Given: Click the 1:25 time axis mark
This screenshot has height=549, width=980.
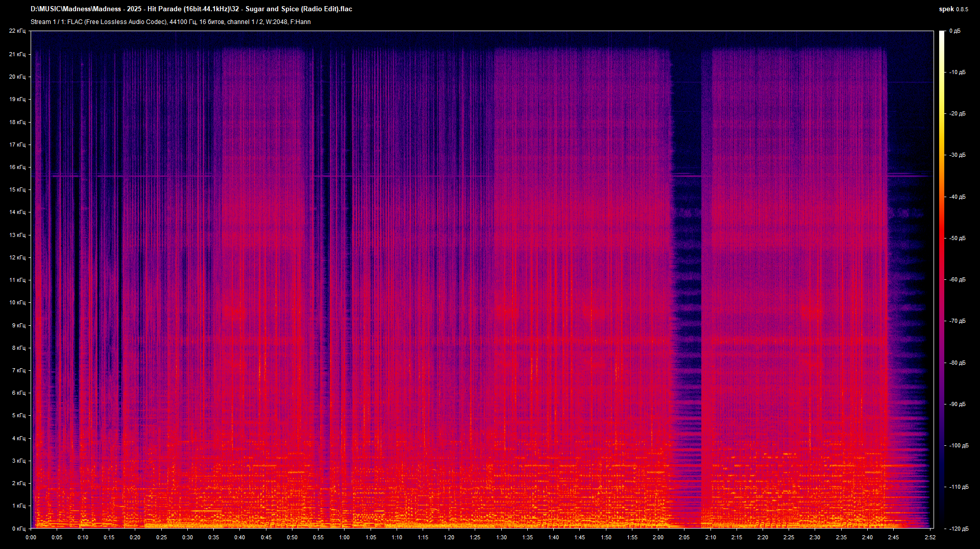Looking at the screenshot, I should click(x=476, y=537).
